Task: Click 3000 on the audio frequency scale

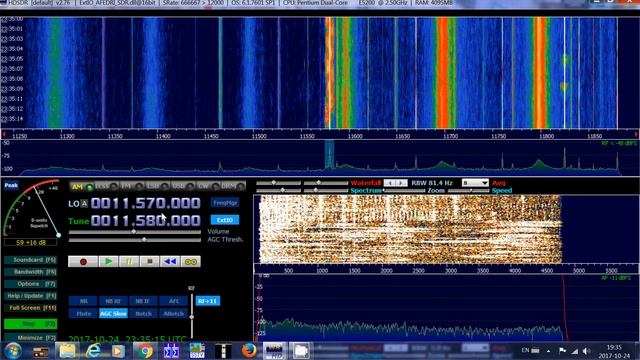Action: point(451,271)
